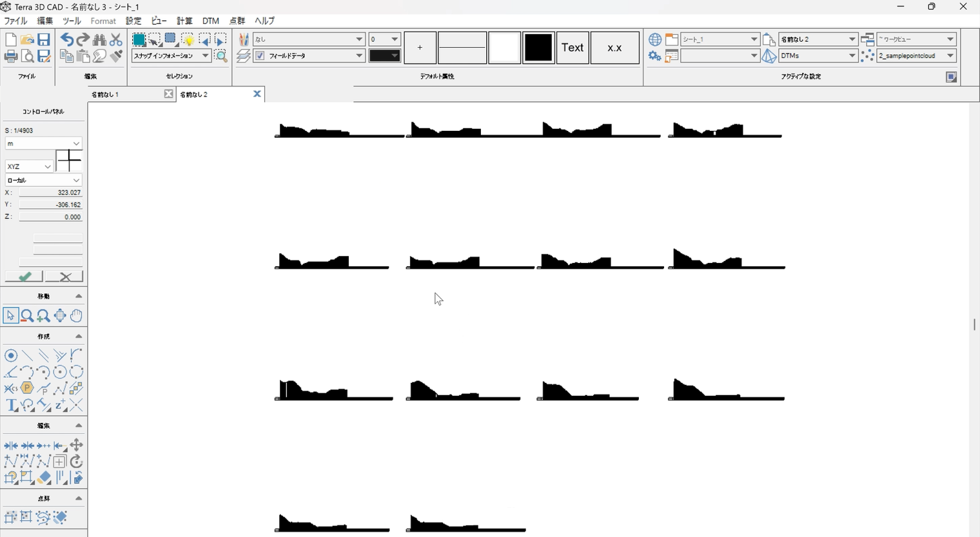Image resolution: width=980 pixels, height=537 pixels.
Task: Click the binoculars find icon
Action: pyautogui.click(x=99, y=40)
